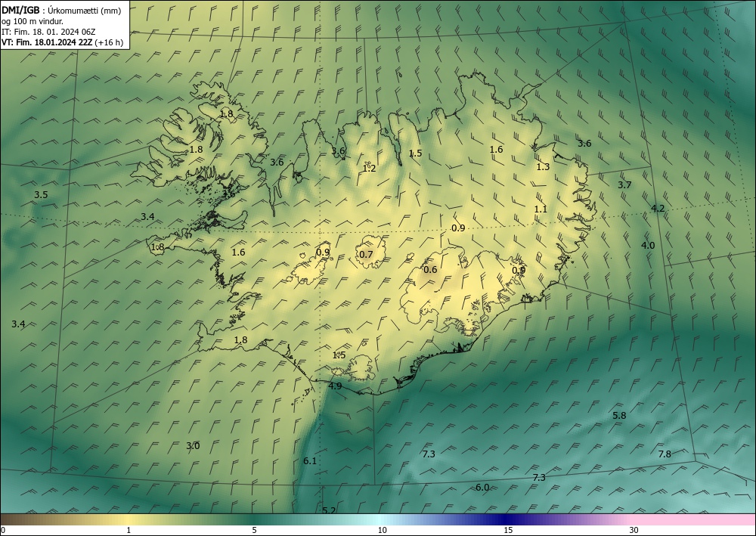Click the '1' tick on the color scale
This screenshot has height=536, width=756.
click(129, 530)
